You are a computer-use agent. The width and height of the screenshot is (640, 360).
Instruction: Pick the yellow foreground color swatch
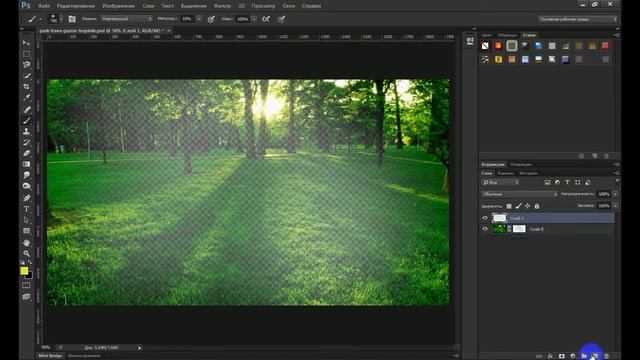tap(24, 271)
